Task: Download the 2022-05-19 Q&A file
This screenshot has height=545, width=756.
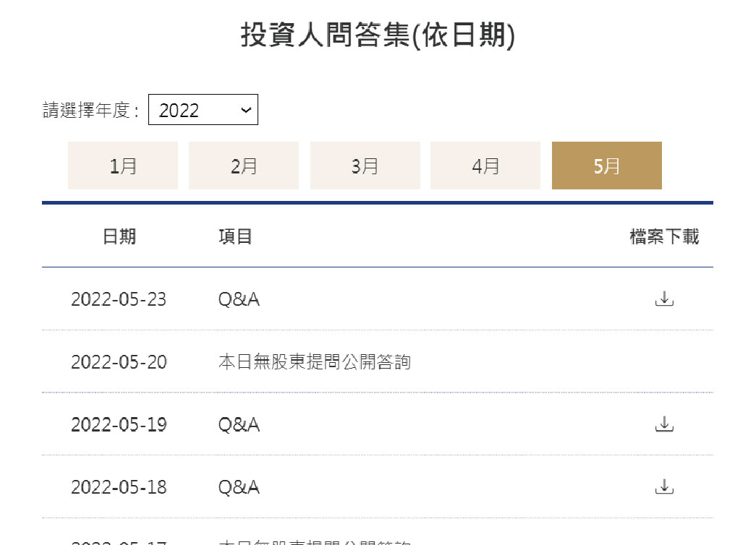Action: pyautogui.click(x=664, y=424)
